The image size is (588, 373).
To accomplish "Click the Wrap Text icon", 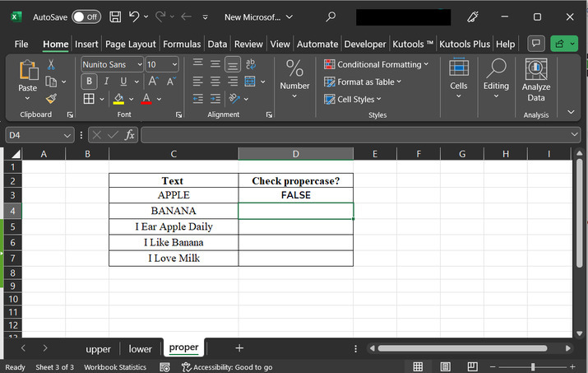I will click(x=251, y=64).
